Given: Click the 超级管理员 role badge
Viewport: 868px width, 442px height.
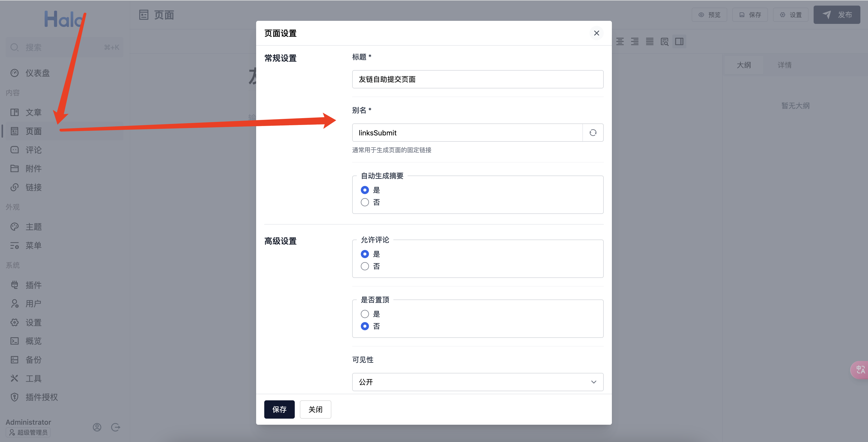Looking at the screenshot, I should (x=28, y=432).
